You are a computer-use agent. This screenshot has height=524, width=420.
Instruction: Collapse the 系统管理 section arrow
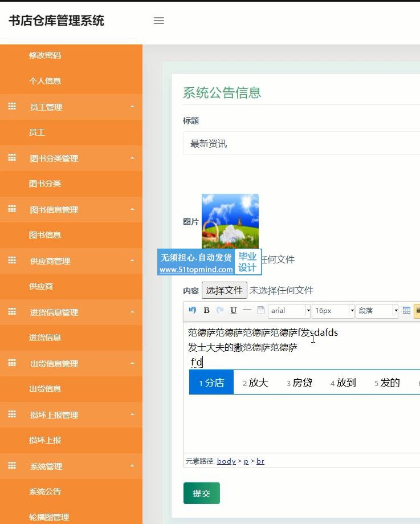[x=132, y=466]
